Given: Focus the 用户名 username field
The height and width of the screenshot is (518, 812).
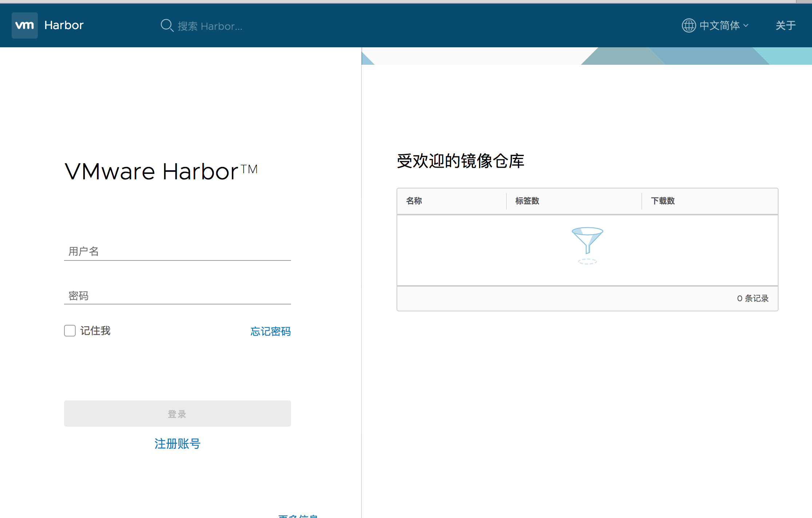Looking at the screenshot, I should click(x=178, y=251).
